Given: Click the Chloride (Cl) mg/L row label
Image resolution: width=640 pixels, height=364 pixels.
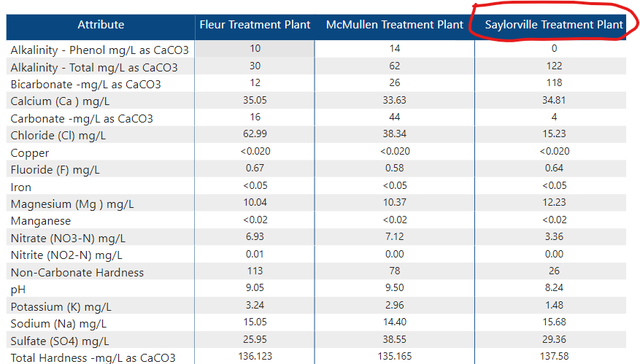Looking at the screenshot, I should click(58, 136).
